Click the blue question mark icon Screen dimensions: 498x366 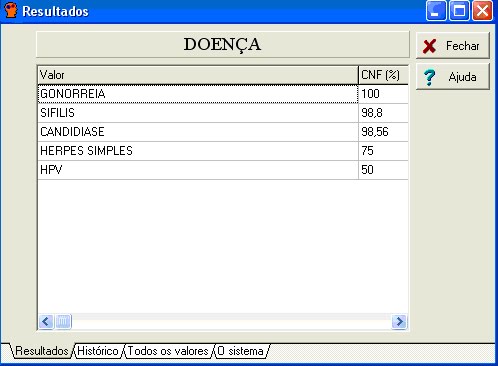coord(429,77)
